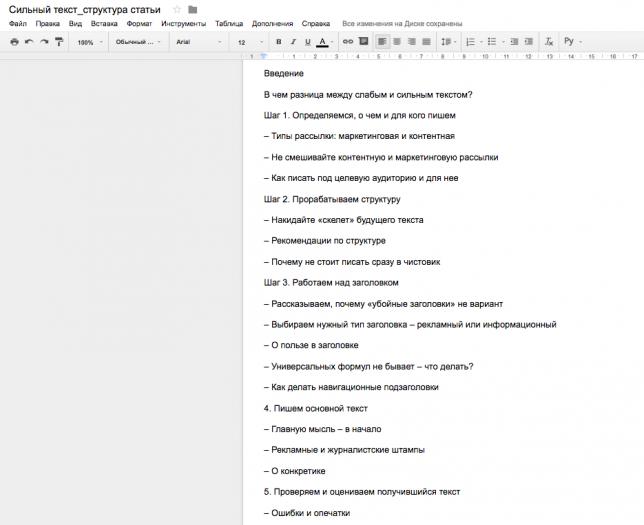Redo the last action
The image size is (644, 525).
[44, 41]
